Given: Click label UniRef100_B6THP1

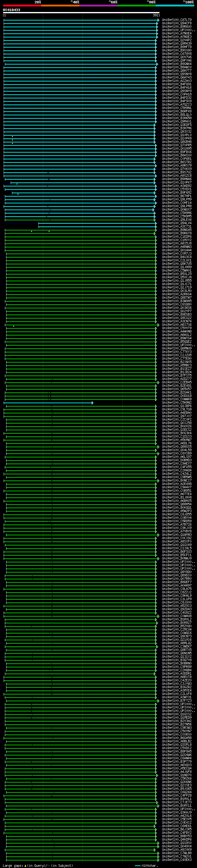Looking at the screenshot, I should [177, 196].
